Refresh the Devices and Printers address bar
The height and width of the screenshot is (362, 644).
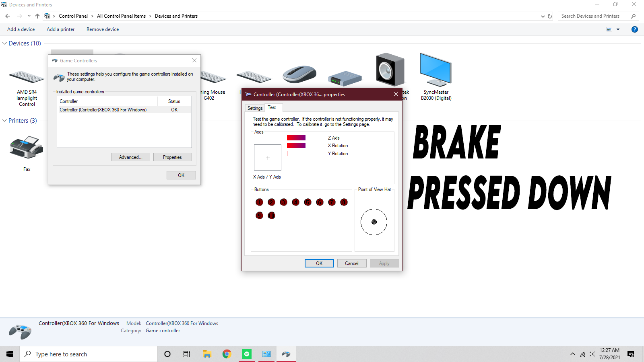[x=550, y=16]
